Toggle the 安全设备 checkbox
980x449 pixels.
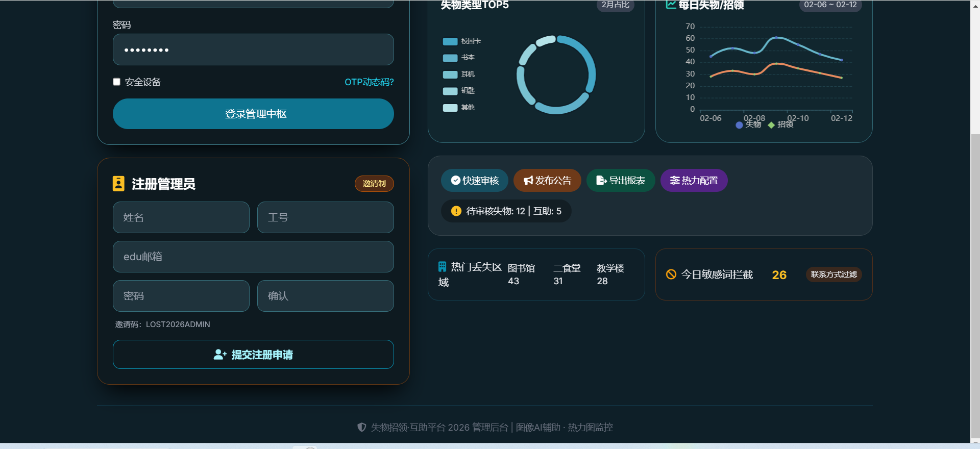[x=116, y=82]
